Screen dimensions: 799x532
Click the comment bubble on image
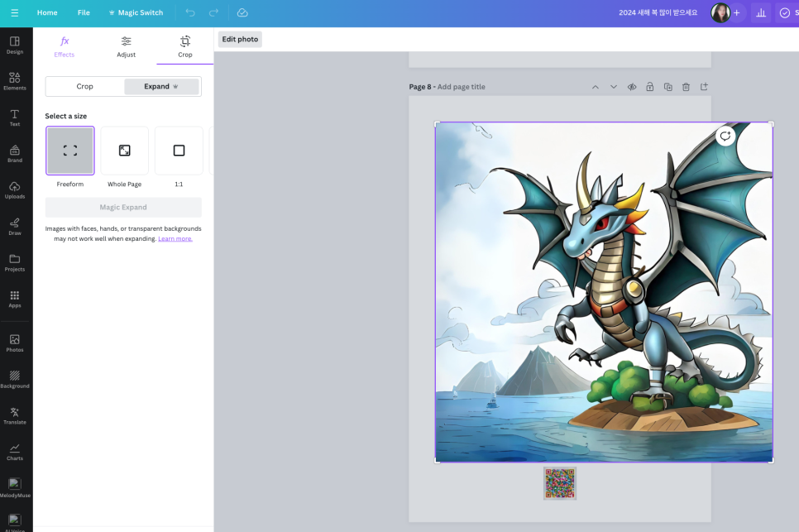coord(725,136)
